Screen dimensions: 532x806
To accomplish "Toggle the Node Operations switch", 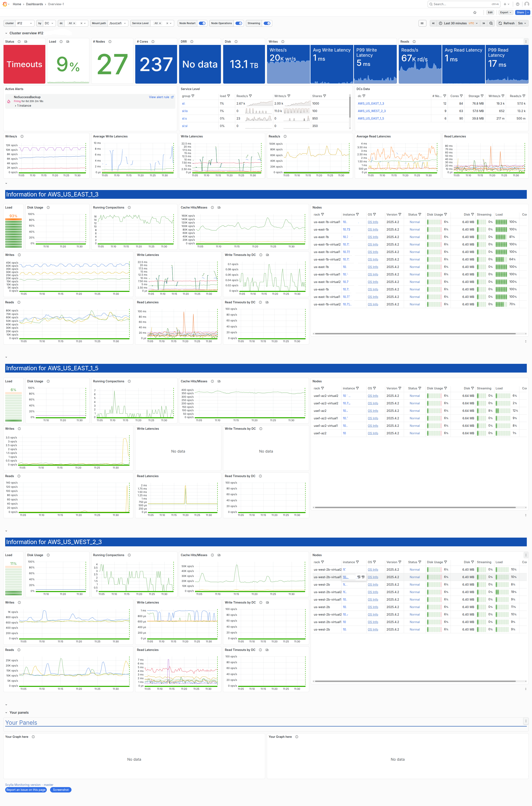I will tap(239, 23).
